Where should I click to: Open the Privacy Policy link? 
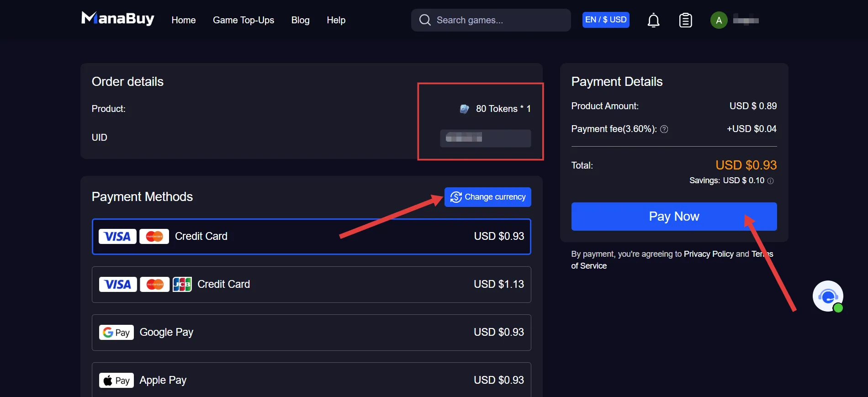point(709,254)
